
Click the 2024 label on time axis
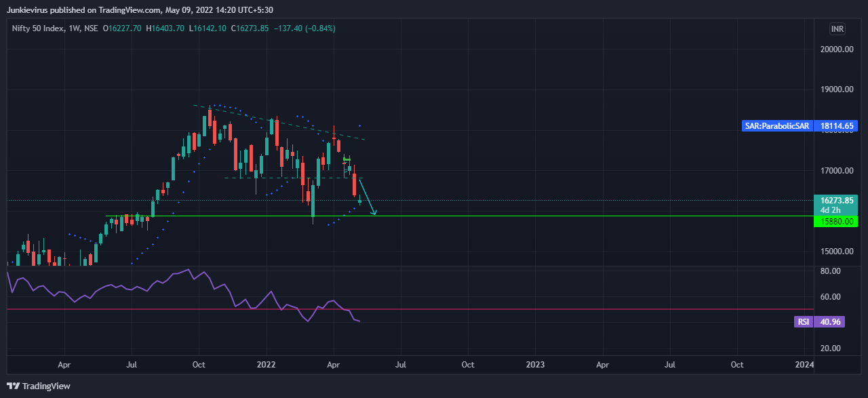[x=804, y=364]
